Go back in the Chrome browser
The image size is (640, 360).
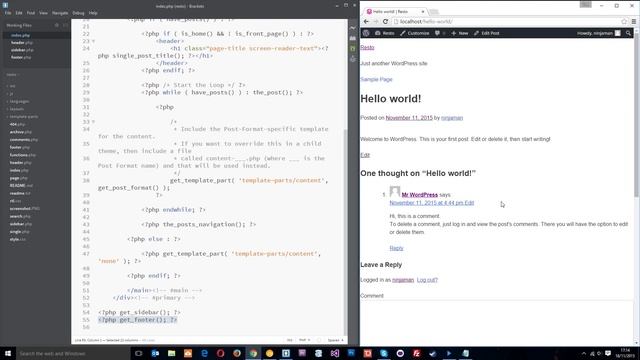coord(366,22)
